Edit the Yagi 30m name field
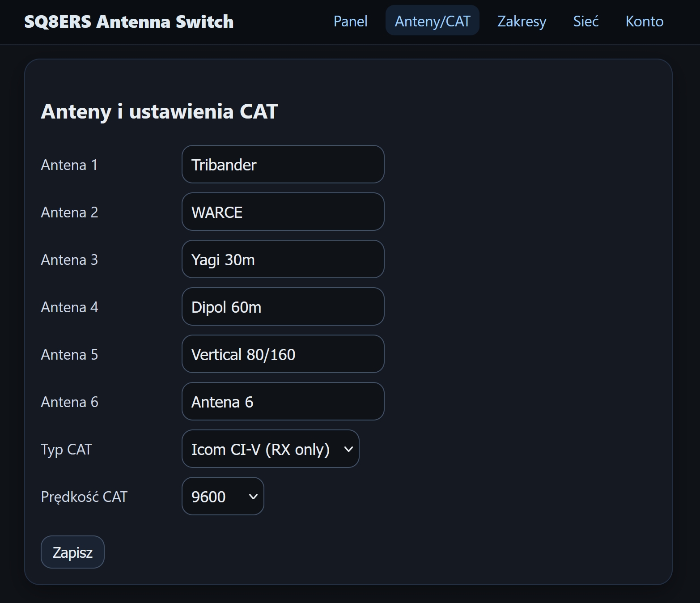700x603 pixels. [x=283, y=259]
